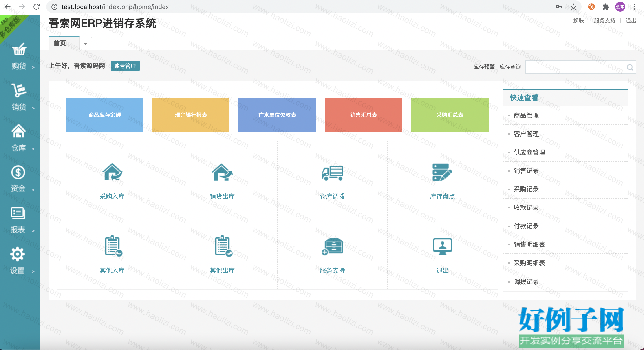Open the 现金银行报表 yellow tile

tap(191, 115)
